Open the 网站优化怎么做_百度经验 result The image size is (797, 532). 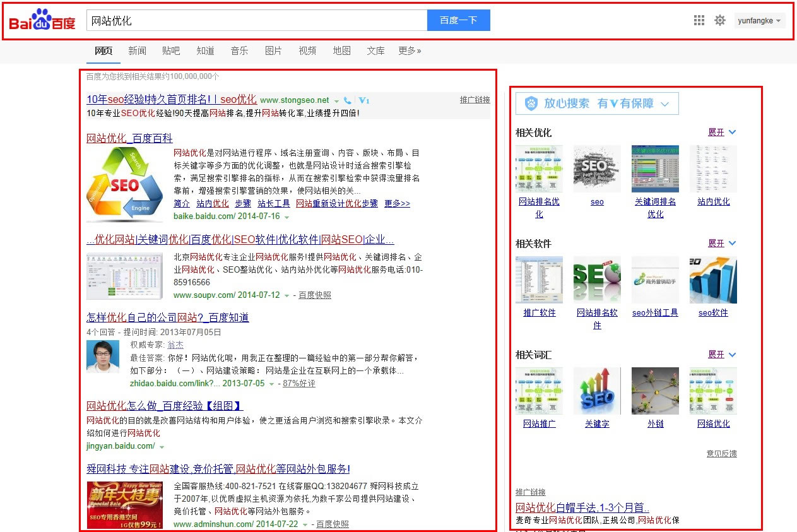click(165, 406)
